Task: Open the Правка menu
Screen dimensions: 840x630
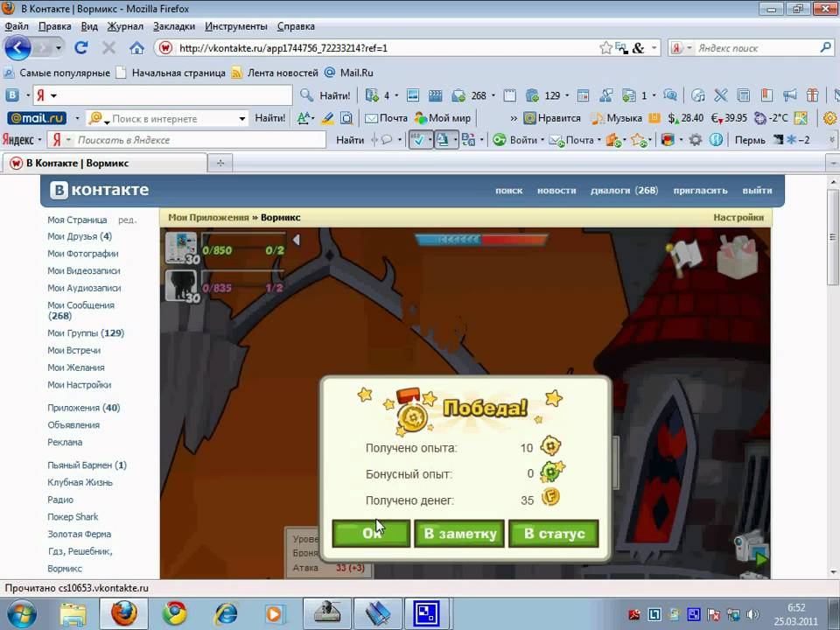Action: [54, 26]
